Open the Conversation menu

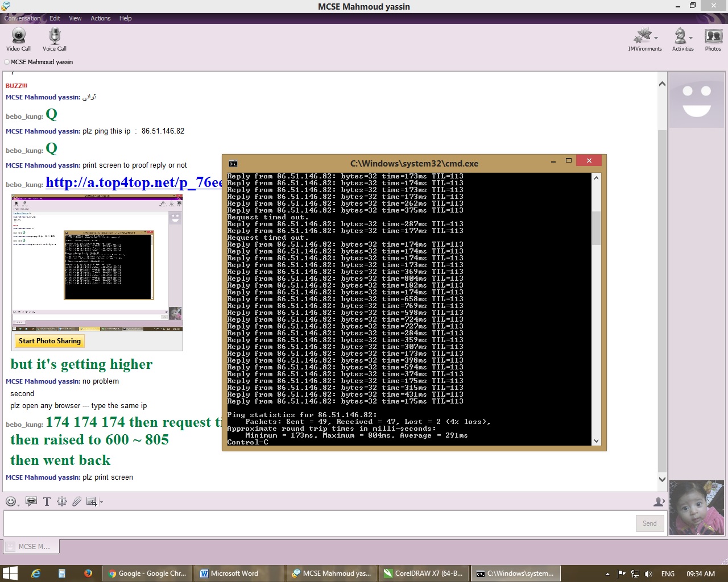tap(23, 18)
